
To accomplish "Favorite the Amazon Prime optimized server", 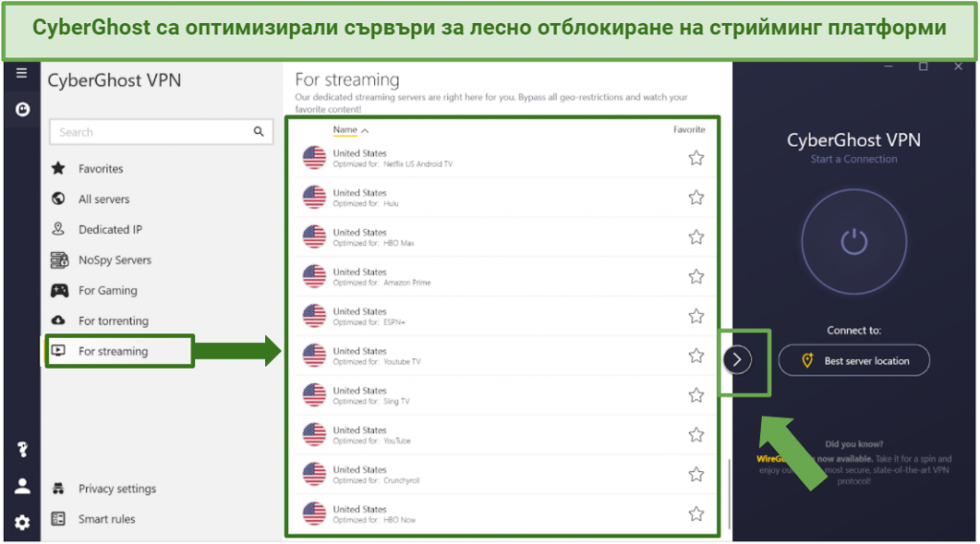I will coord(697,276).
